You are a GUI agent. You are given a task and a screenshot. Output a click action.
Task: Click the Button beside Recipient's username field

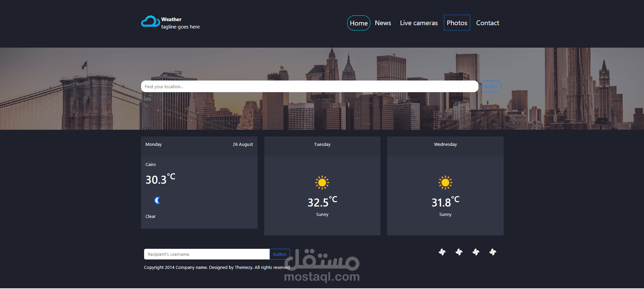coord(280,254)
